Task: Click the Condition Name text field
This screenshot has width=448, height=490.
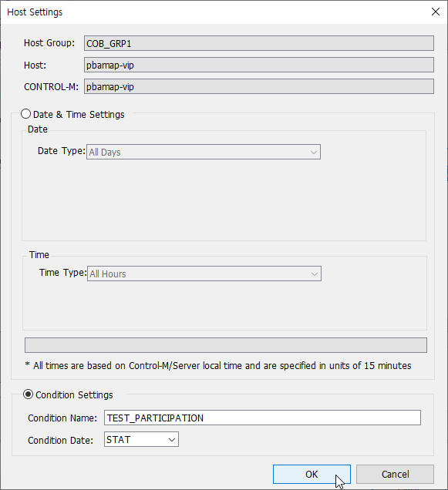Action: [262, 418]
